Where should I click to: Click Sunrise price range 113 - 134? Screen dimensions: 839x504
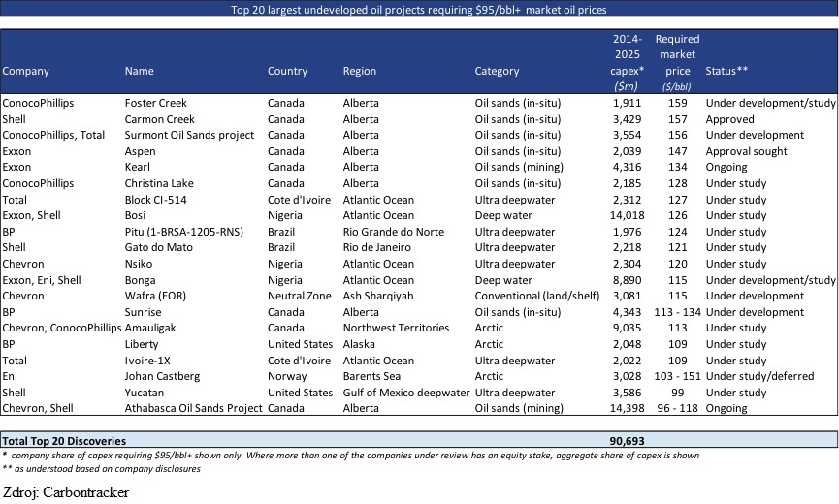click(677, 312)
